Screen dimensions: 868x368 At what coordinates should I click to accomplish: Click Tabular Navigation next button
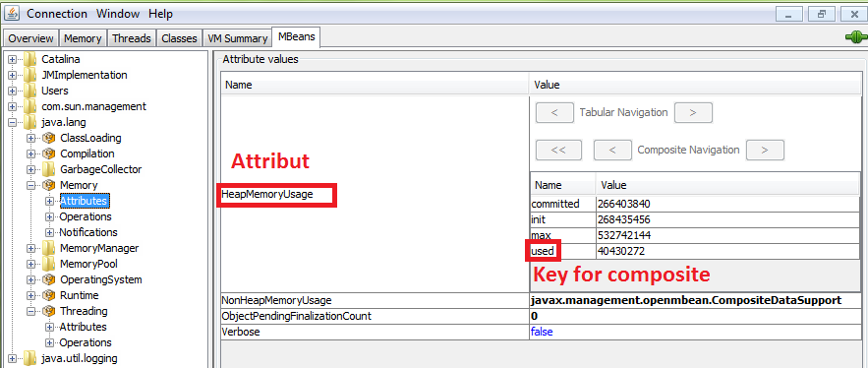point(693,112)
